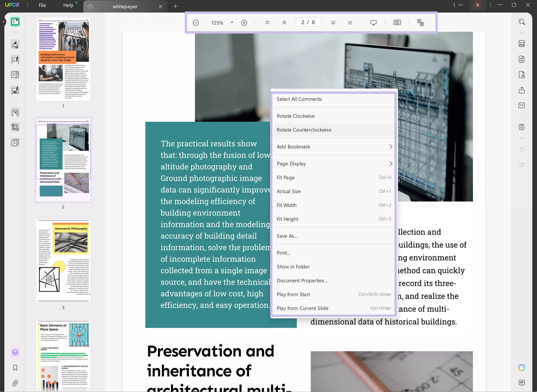Open the Form preparation tool
This screenshot has width=537, height=392.
(x=15, y=75)
